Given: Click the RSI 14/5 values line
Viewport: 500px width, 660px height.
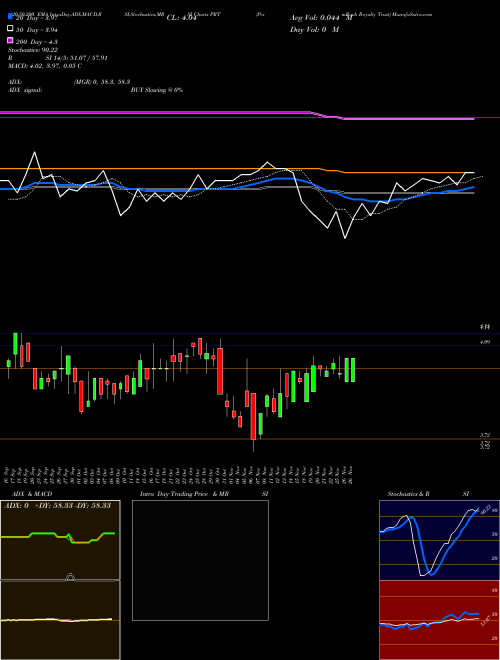Looking at the screenshot, I should coord(58,58).
